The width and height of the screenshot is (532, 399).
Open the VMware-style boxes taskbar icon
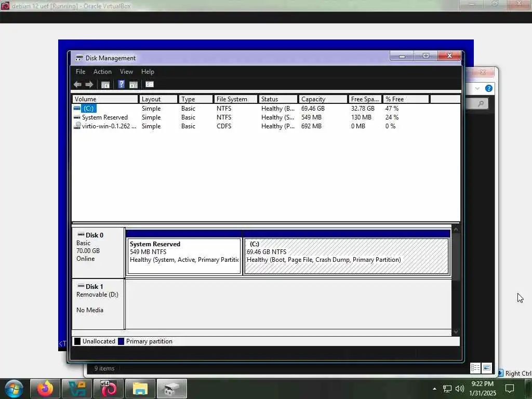pos(77,389)
